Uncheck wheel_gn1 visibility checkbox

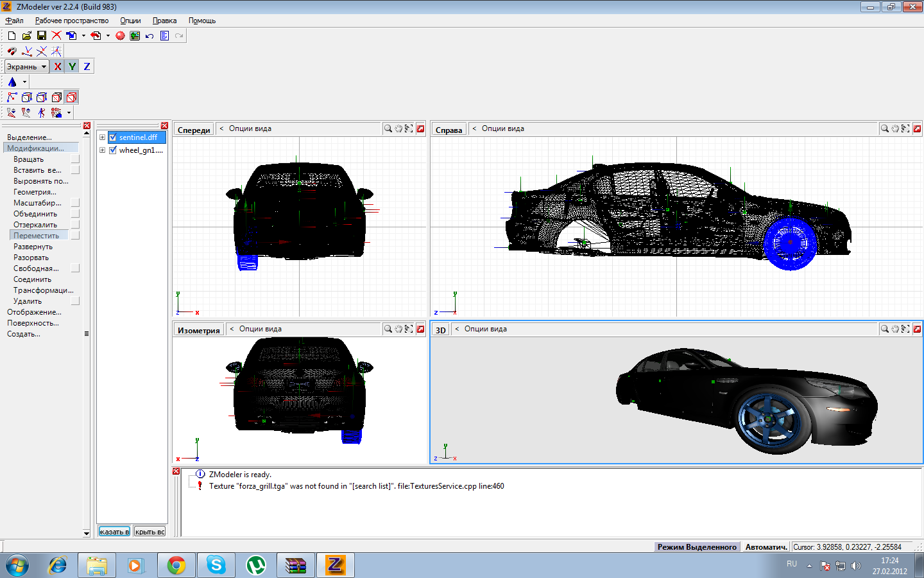point(113,150)
